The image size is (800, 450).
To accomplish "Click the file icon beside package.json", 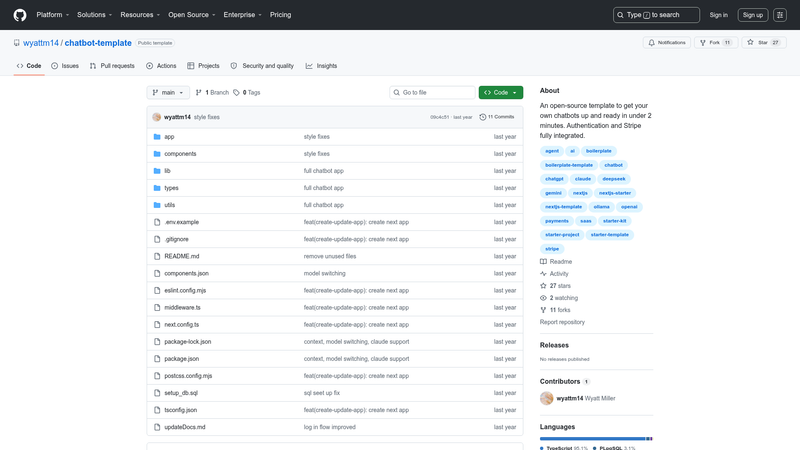I will (x=157, y=359).
